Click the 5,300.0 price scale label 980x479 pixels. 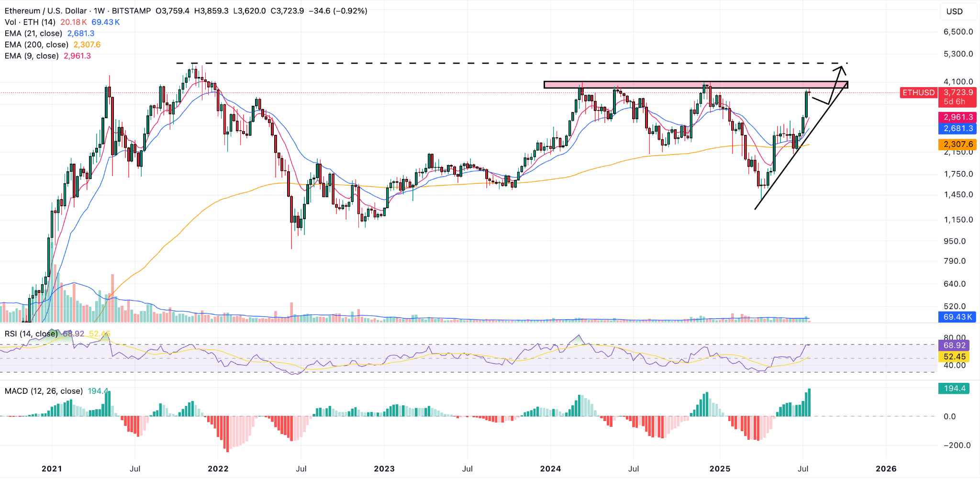point(958,54)
